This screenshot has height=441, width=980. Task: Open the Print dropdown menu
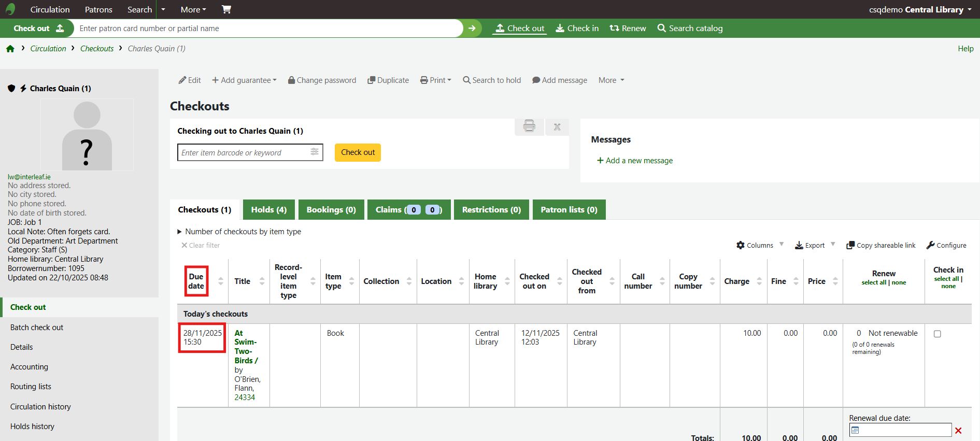pyautogui.click(x=436, y=80)
